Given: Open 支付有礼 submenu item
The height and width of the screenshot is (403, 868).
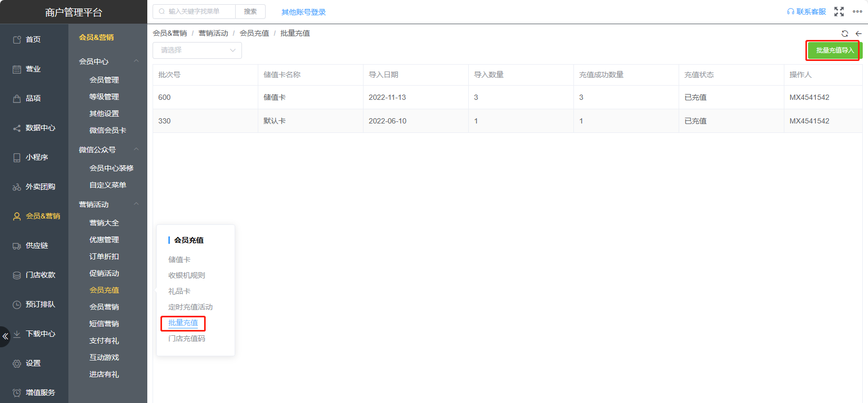Looking at the screenshot, I should click(x=104, y=340).
